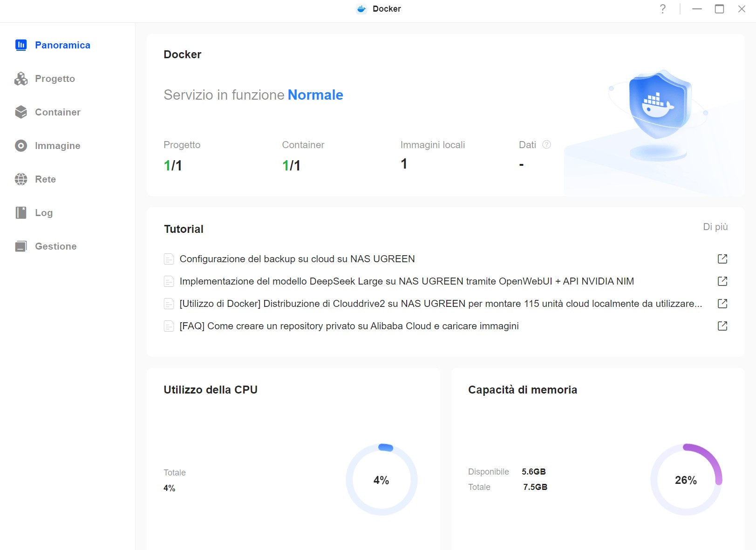Open the DeepSeek Large model tutorial
Image resolution: width=756 pixels, height=550 pixels.
point(406,281)
